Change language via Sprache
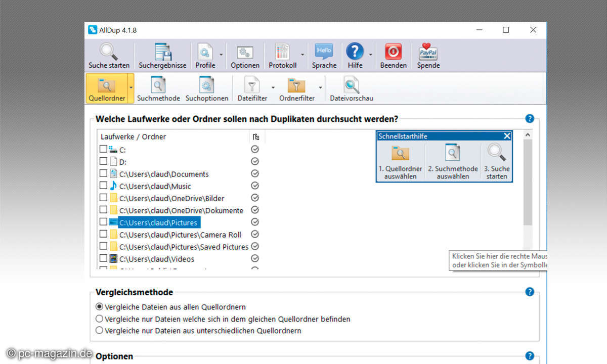 pyautogui.click(x=324, y=56)
